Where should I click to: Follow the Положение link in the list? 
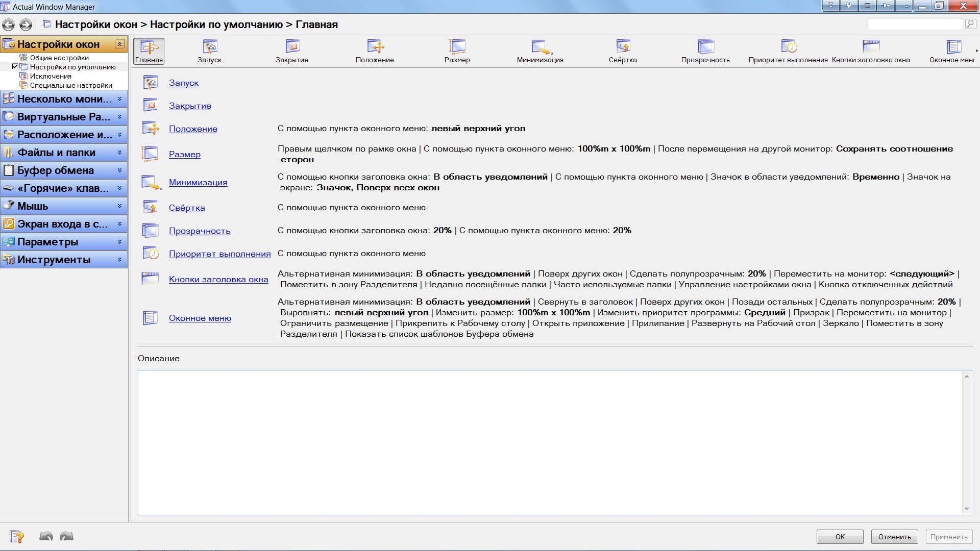(x=193, y=129)
